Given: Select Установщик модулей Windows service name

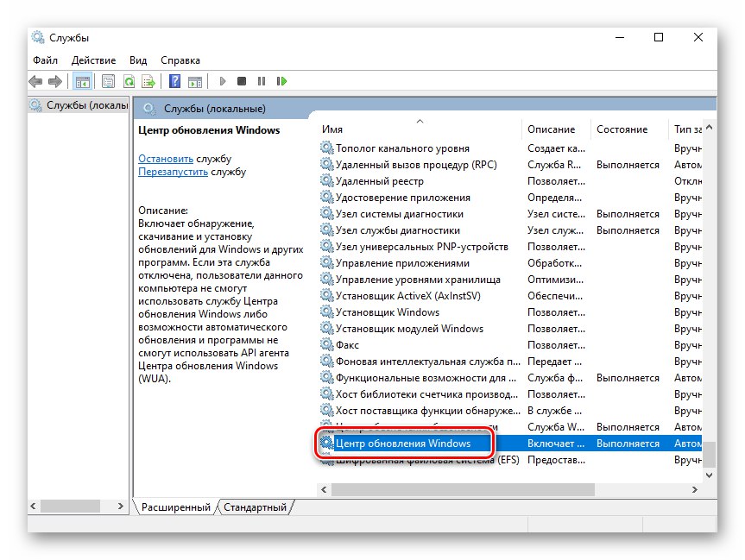Looking at the screenshot, I should pyautogui.click(x=409, y=329).
